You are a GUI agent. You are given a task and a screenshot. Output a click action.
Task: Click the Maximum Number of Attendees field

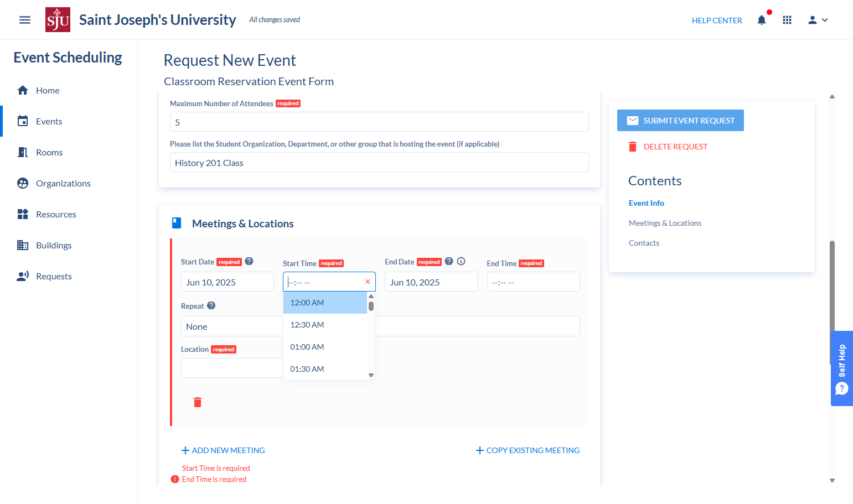click(x=379, y=122)
